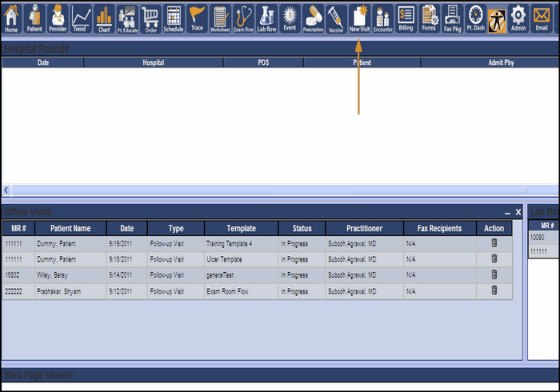Open the Event icon
Screen dimensions: 560x392
[x=290, y=18]
